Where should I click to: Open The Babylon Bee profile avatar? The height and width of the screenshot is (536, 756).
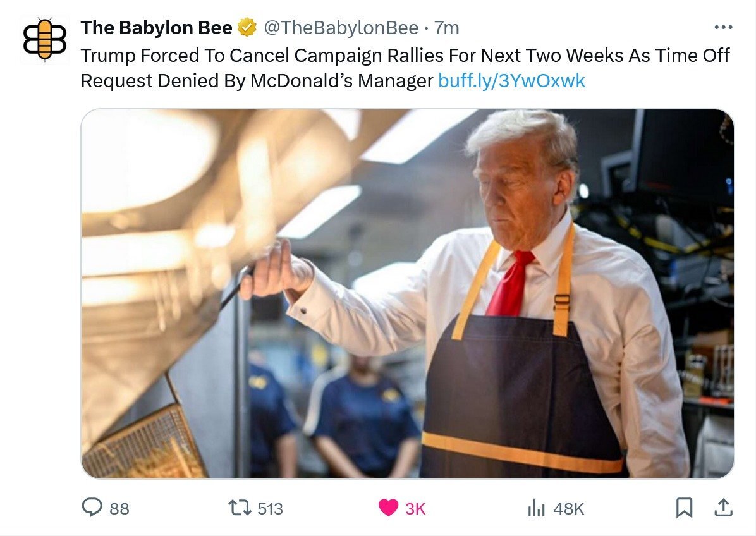click(x=45, y=40)
